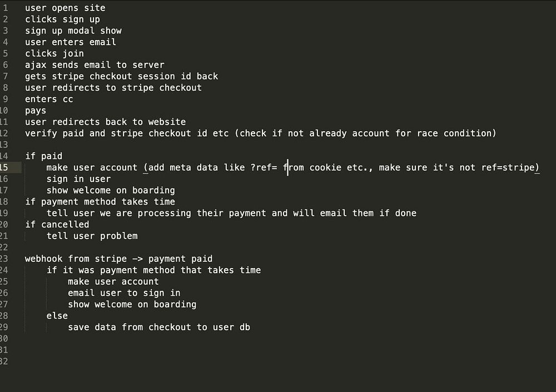Click line number 23 in the gutter
This screenshot has width=556, height=392.
4,259
